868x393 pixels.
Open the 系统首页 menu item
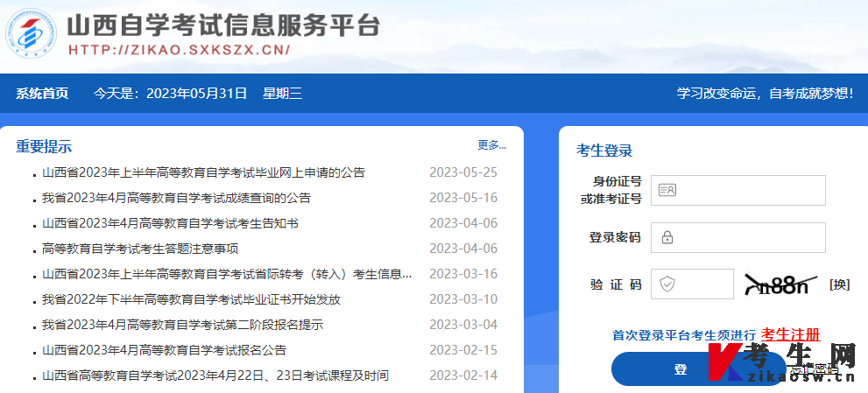coord(42,93)
